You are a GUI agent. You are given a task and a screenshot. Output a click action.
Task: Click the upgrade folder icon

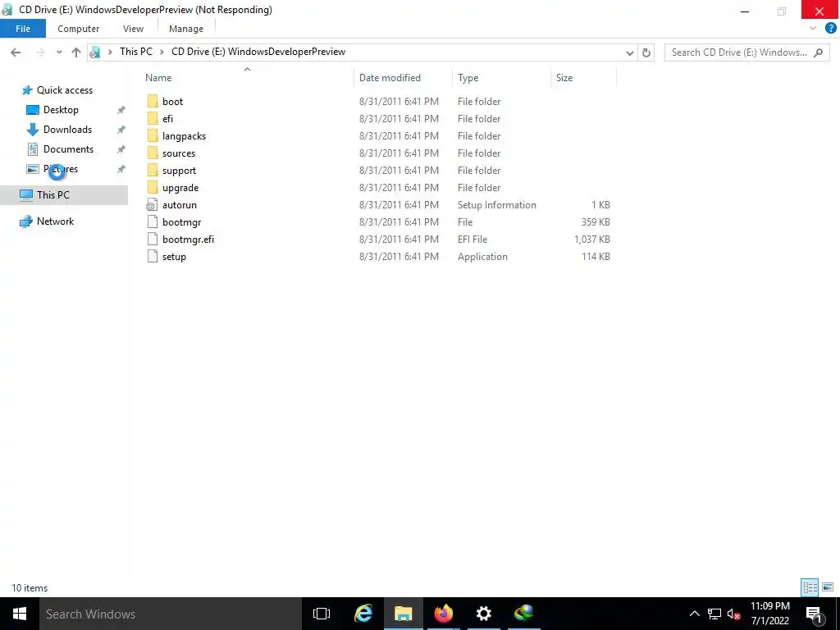[153, 188]
